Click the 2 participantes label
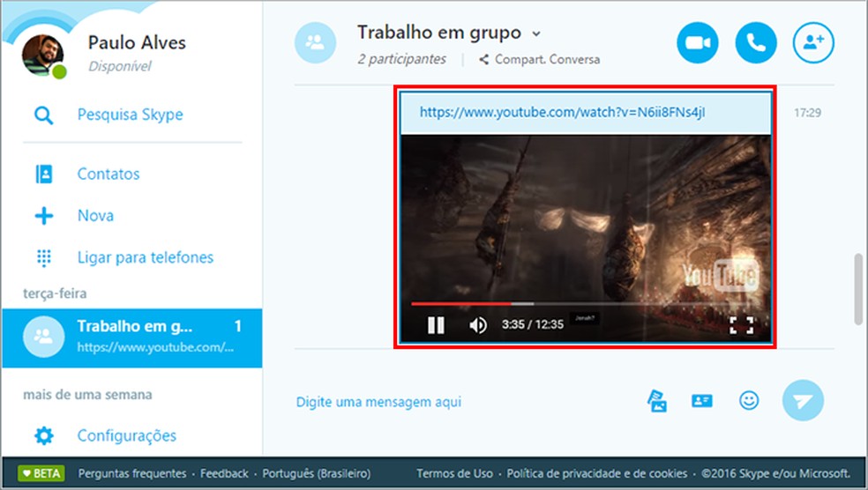This screenshot has height=490, width=868. coord(402,59)
